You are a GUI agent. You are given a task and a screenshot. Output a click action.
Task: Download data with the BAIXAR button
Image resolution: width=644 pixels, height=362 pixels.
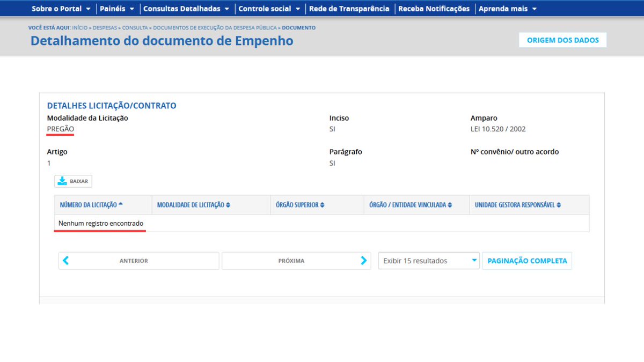pyautogui.click(x=74, y=181)
